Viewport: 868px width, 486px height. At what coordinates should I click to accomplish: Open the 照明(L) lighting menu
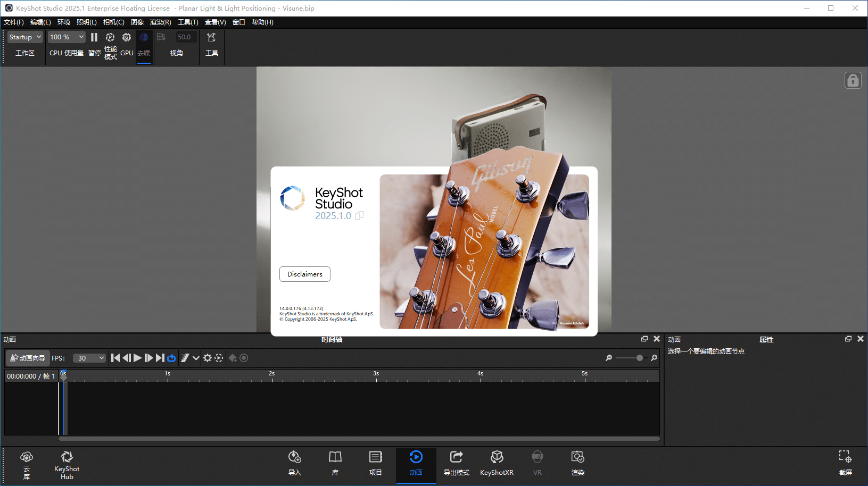tap(86, 22)
